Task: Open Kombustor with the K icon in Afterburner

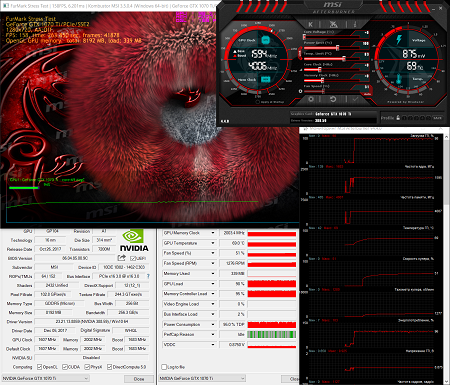Action: (x=311, y=24)
